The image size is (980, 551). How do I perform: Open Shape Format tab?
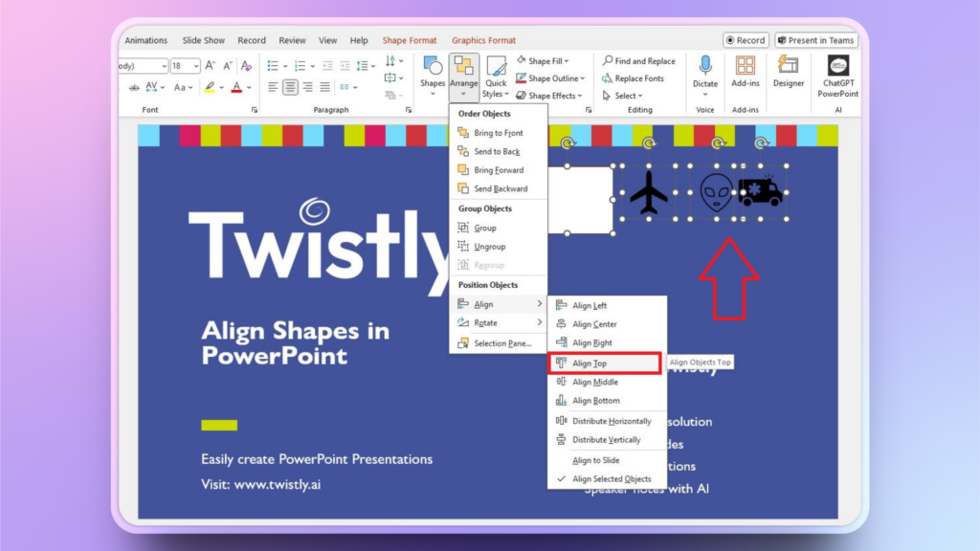tap(410, 40)
